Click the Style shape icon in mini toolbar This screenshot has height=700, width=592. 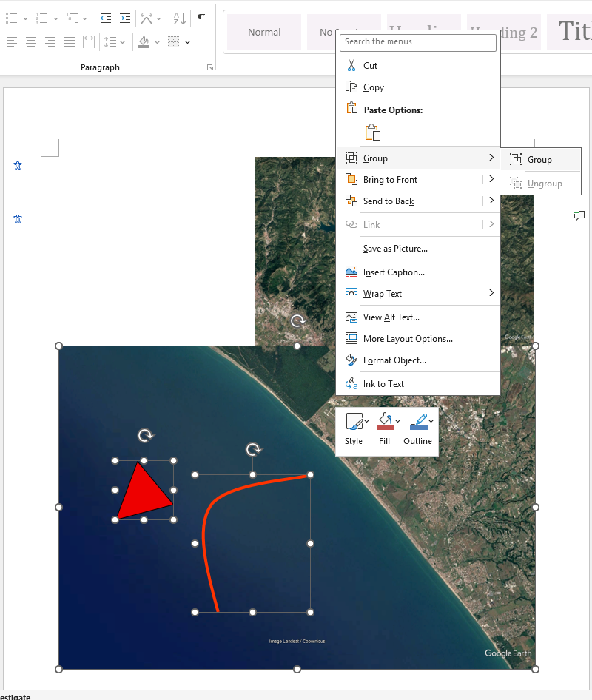(x=354, y=421)
